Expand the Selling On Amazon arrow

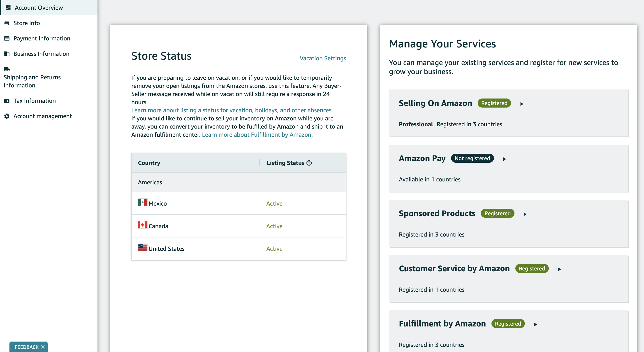click(x=522, y=104)
